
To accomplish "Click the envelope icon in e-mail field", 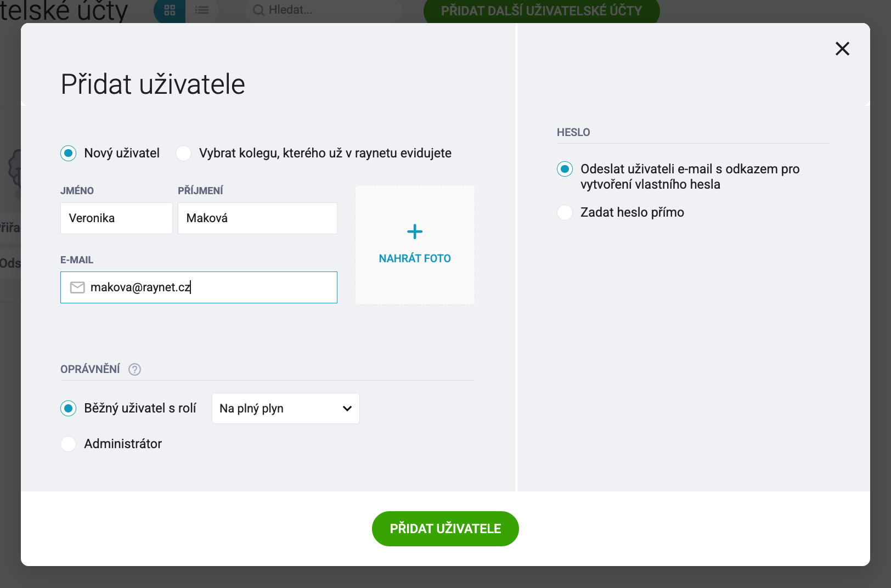I will tap(77, 287).
